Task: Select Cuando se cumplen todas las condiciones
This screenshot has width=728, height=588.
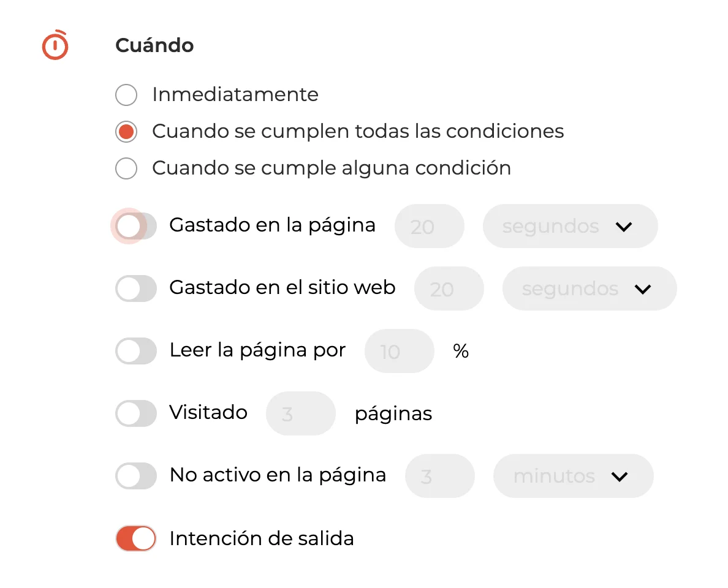Action: [x=126, y=132]
